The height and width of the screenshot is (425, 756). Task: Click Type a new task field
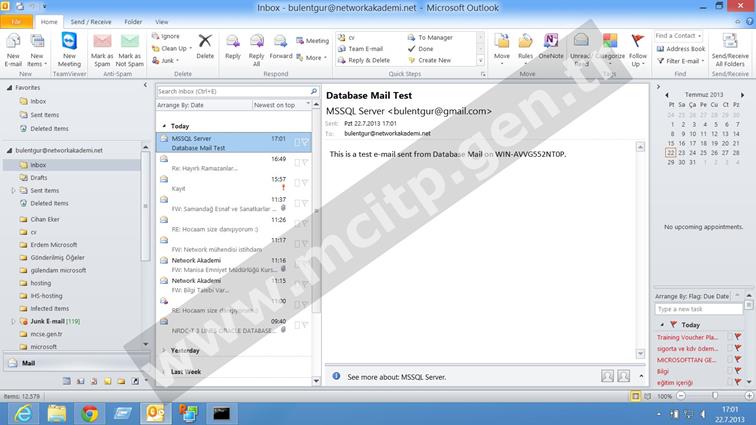(698, 309)
